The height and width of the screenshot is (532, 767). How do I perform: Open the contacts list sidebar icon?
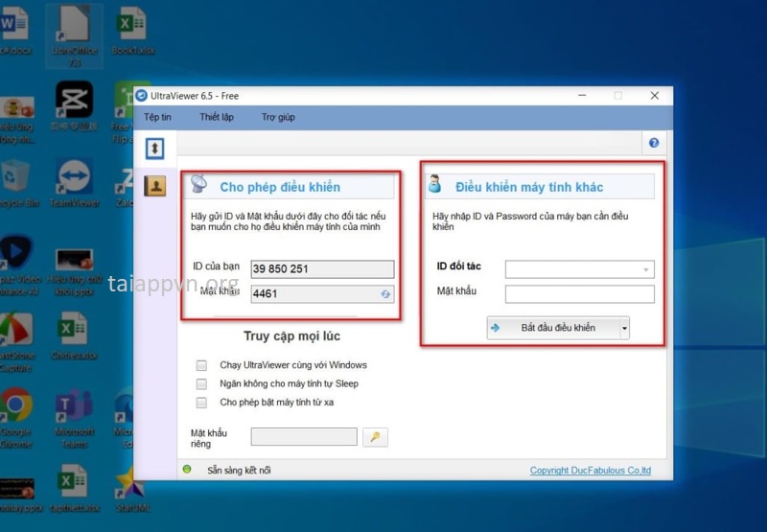point(154,186)
